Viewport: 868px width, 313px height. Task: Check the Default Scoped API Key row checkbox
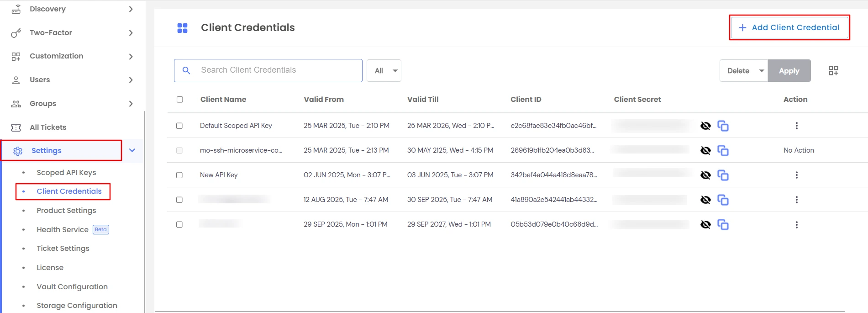(179, 126)
